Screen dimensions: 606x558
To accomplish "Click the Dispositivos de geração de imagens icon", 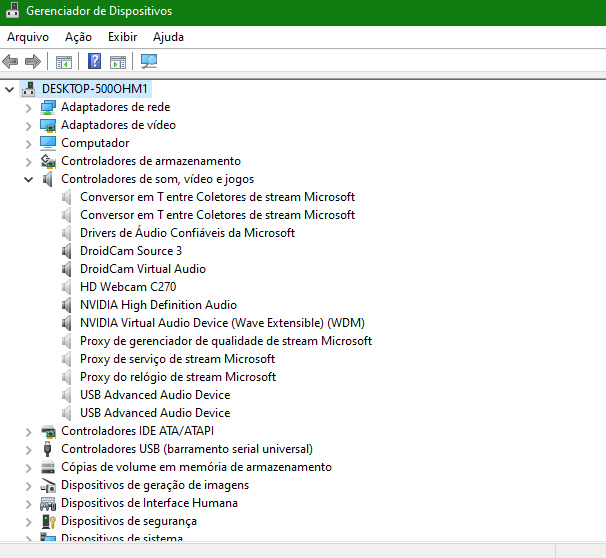I will (48, 485).
